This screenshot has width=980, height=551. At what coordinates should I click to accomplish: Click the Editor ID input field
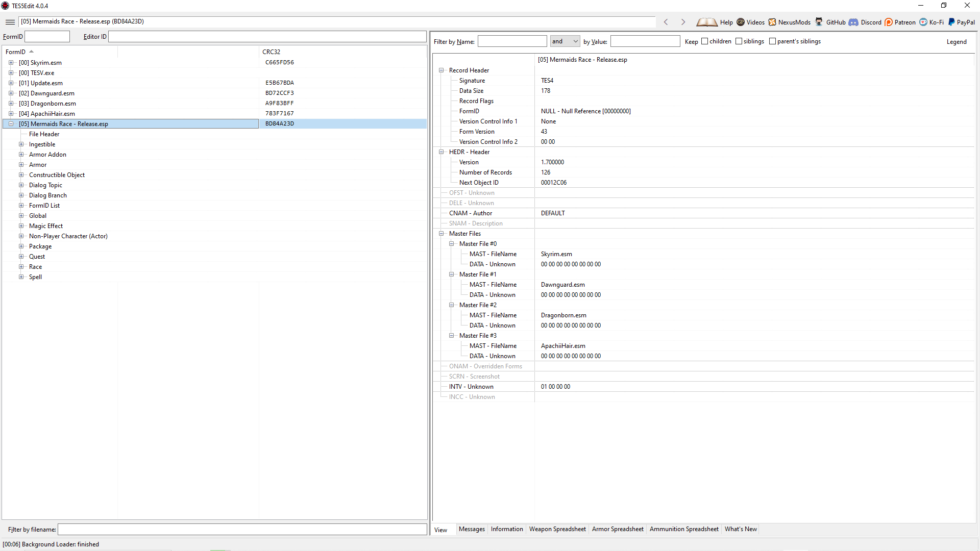pos(267,37)
